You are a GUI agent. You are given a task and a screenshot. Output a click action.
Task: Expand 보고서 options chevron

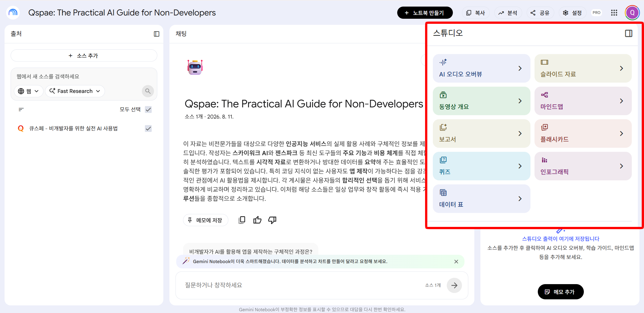[520, 133]
